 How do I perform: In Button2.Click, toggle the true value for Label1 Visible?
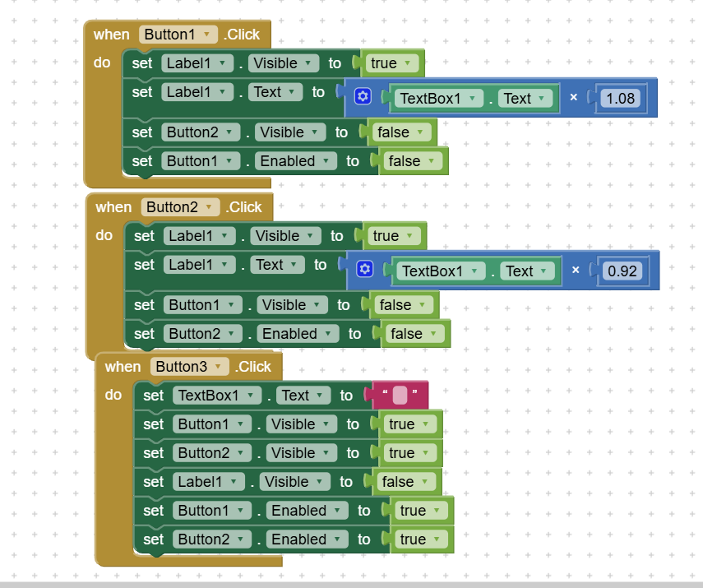[x=394, y=236]
